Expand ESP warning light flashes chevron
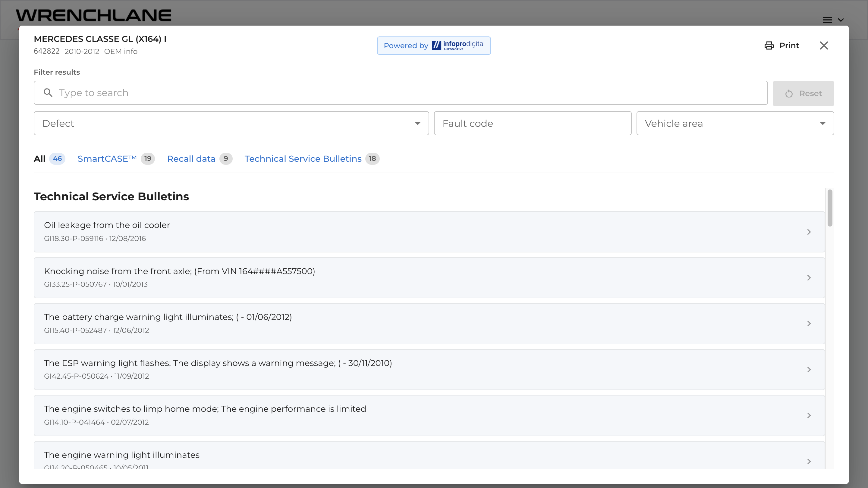The height and width of the screenshot is (488, 868). coord(809,370)
